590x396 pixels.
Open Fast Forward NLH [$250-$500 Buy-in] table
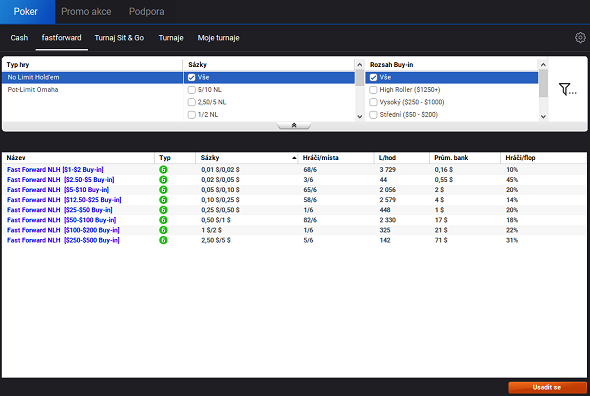click(63, 240)
